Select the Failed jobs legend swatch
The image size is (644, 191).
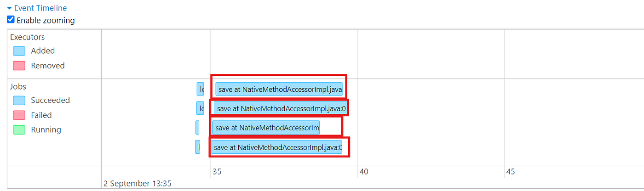(19, 115)
